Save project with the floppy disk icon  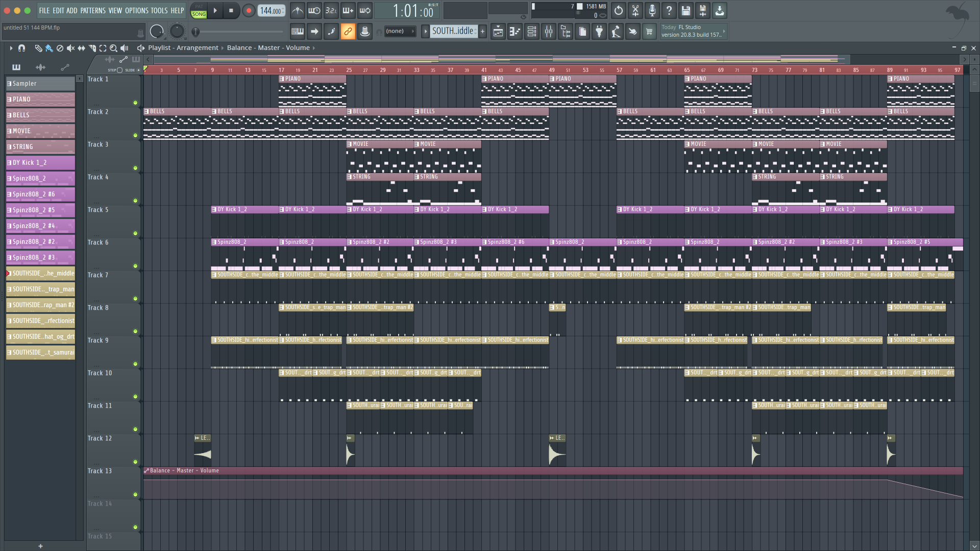tap(686, 10)
